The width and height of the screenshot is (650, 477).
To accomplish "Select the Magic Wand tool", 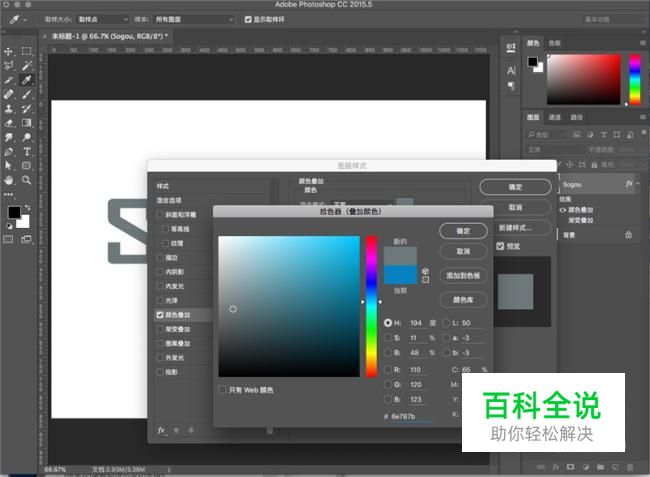I will (x=27, y=65).
